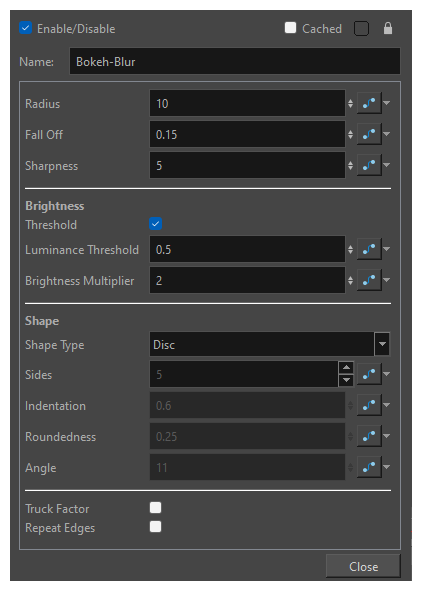Enable the Truck Factor checkbox

[155, 508]
